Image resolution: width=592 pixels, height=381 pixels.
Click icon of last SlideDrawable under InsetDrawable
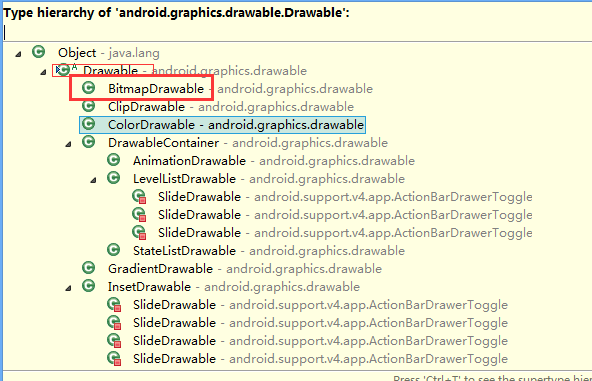tap(114, 358)
